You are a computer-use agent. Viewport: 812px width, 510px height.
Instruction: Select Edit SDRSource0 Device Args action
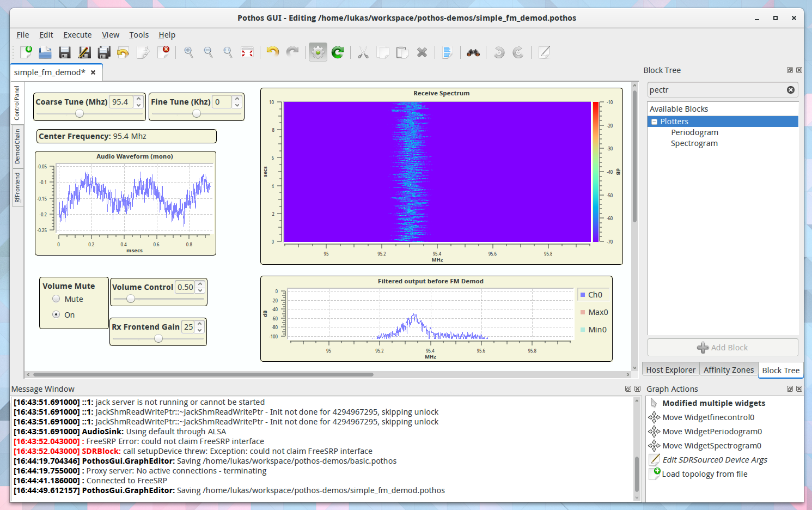pyautogui.click(x=713, y=459)
